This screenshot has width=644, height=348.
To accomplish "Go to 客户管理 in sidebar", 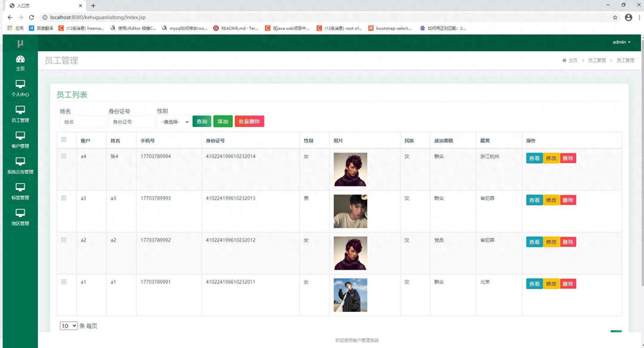I will point(20,140).
